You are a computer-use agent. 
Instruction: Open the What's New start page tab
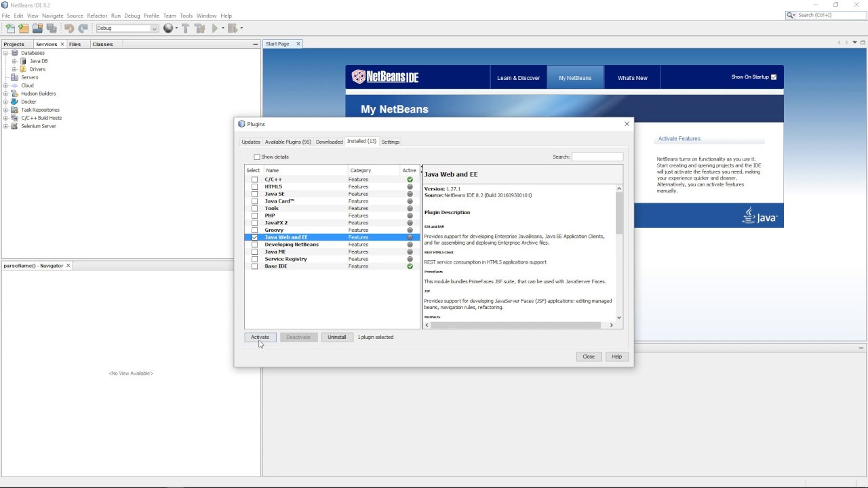point(632,78)
